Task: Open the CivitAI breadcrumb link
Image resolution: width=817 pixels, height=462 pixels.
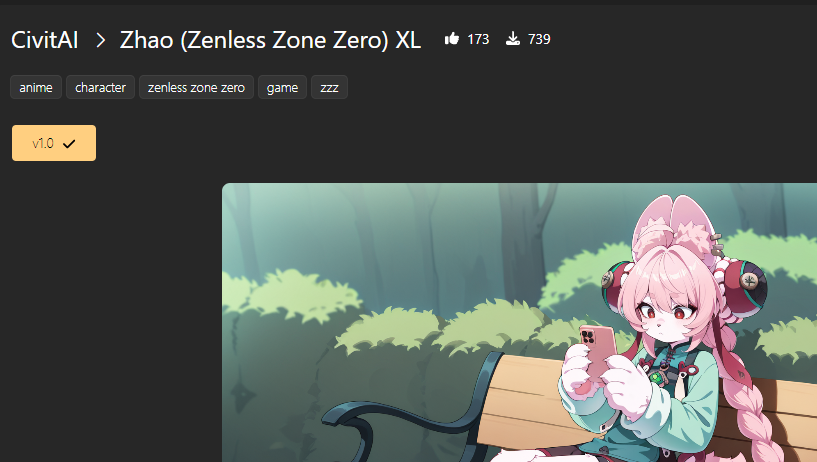Action: [45, 40]
